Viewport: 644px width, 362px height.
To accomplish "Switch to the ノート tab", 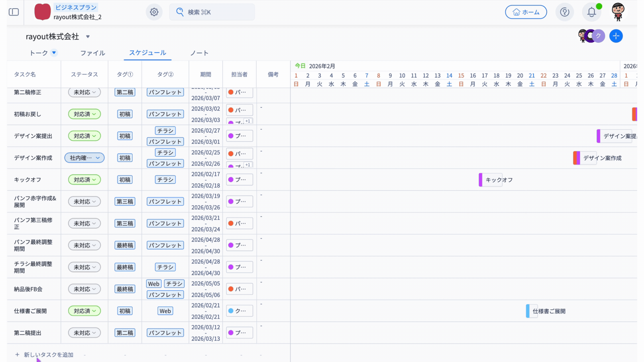I will [199, 53].
